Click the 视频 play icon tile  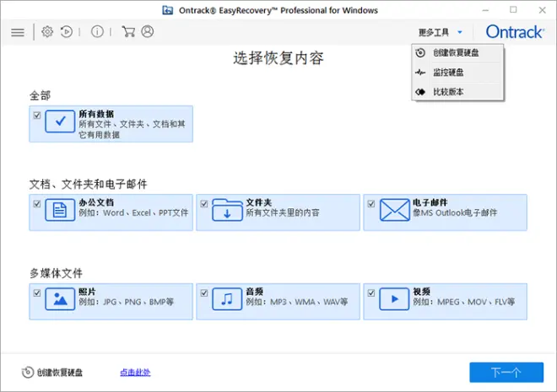[x=394, y=299]
